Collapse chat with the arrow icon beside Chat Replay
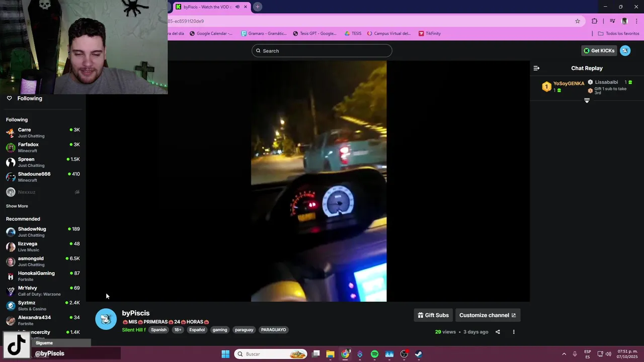 coord(536,68)
